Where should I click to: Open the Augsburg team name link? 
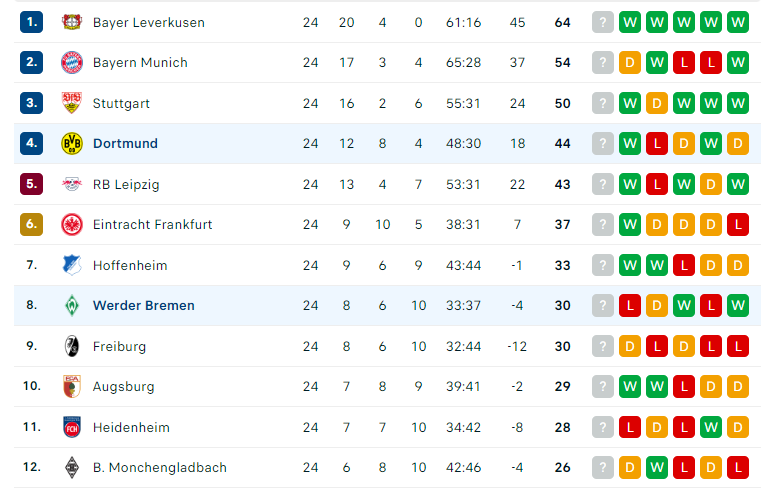124,387
